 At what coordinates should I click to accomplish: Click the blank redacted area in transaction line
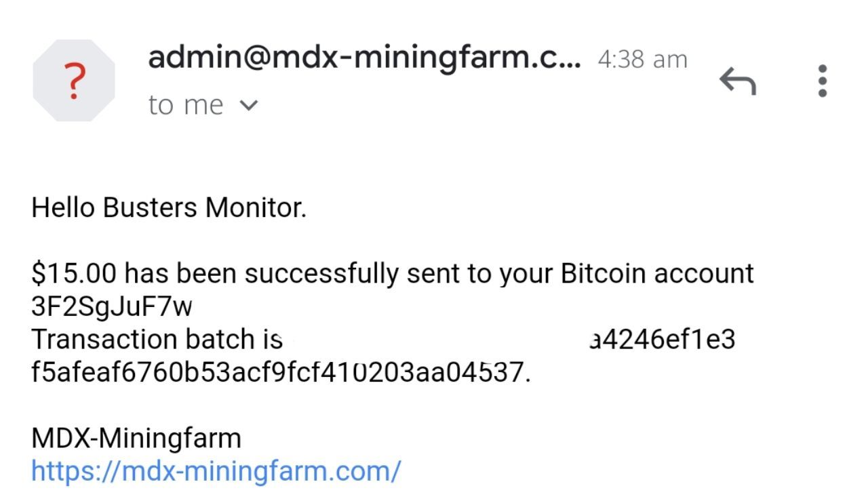tap(435, 339)
